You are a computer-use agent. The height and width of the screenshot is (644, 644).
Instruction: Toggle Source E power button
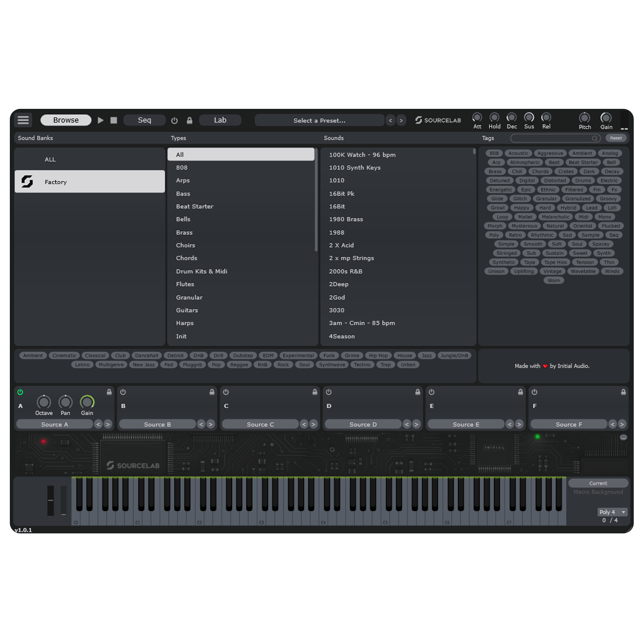pos(432,392)
